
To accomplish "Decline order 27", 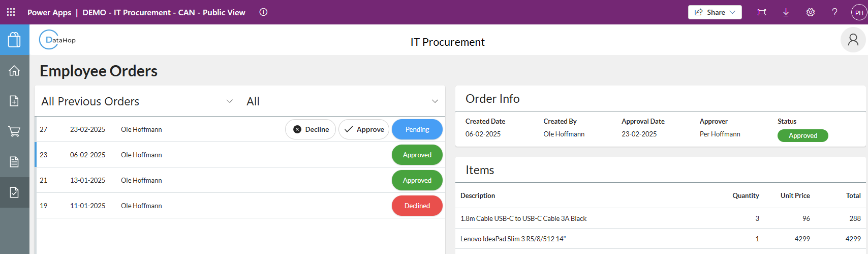I will tap(311, 129).
